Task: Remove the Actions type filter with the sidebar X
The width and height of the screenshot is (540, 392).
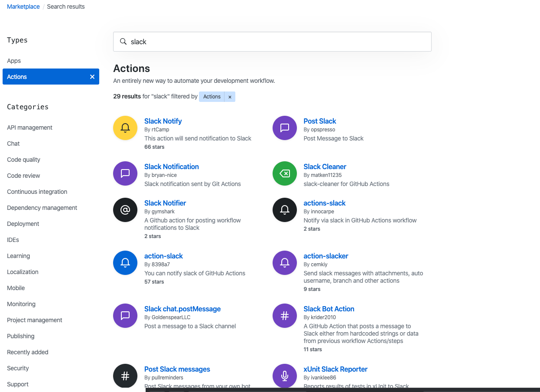Action: [92, 77]
